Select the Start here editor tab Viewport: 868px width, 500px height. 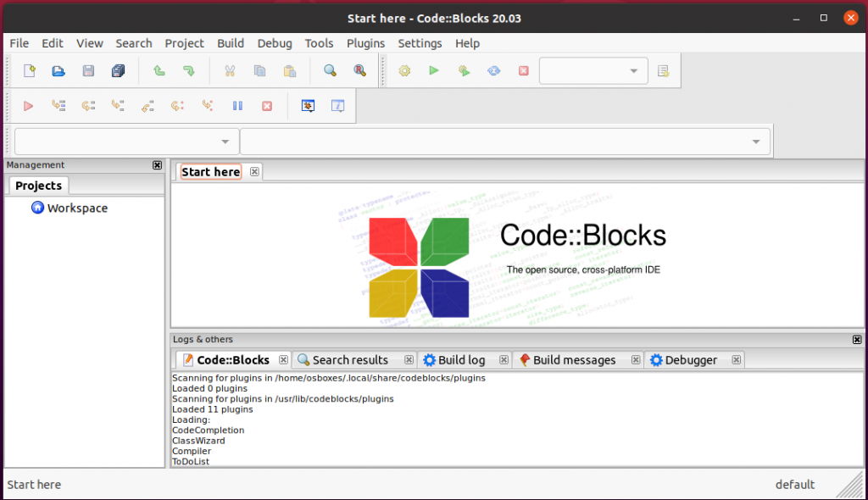[x=211, y=172]
